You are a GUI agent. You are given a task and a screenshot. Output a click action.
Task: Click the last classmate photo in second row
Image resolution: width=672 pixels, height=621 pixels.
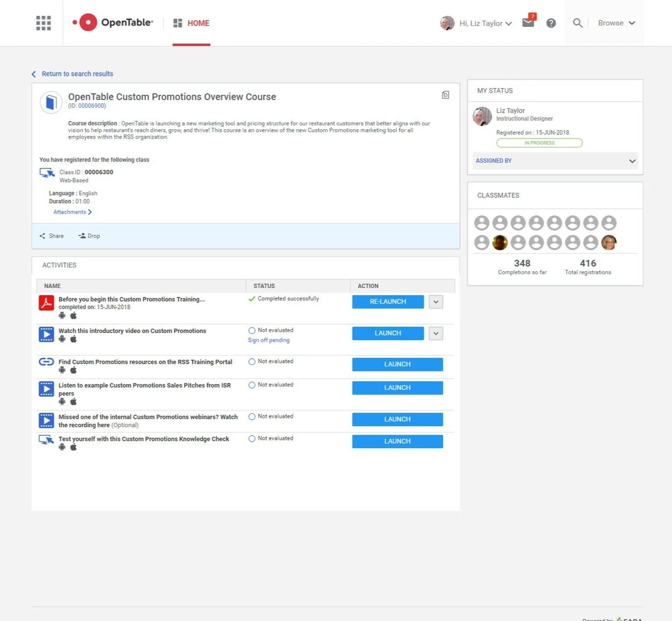tap(609, 242)
